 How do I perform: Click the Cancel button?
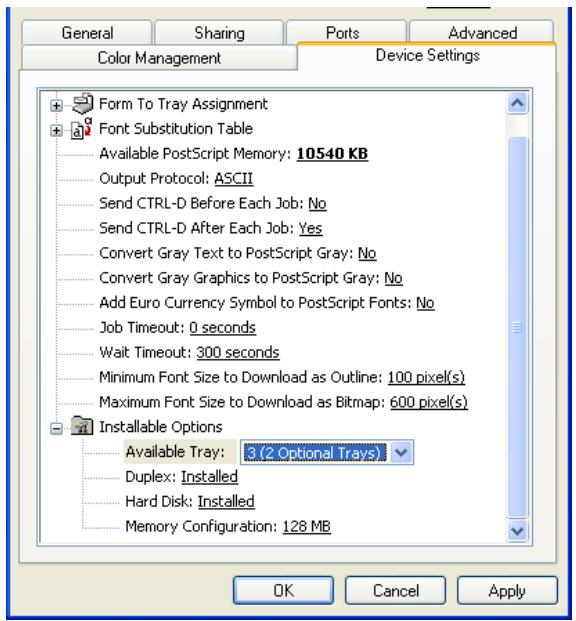tap(396, 591)
